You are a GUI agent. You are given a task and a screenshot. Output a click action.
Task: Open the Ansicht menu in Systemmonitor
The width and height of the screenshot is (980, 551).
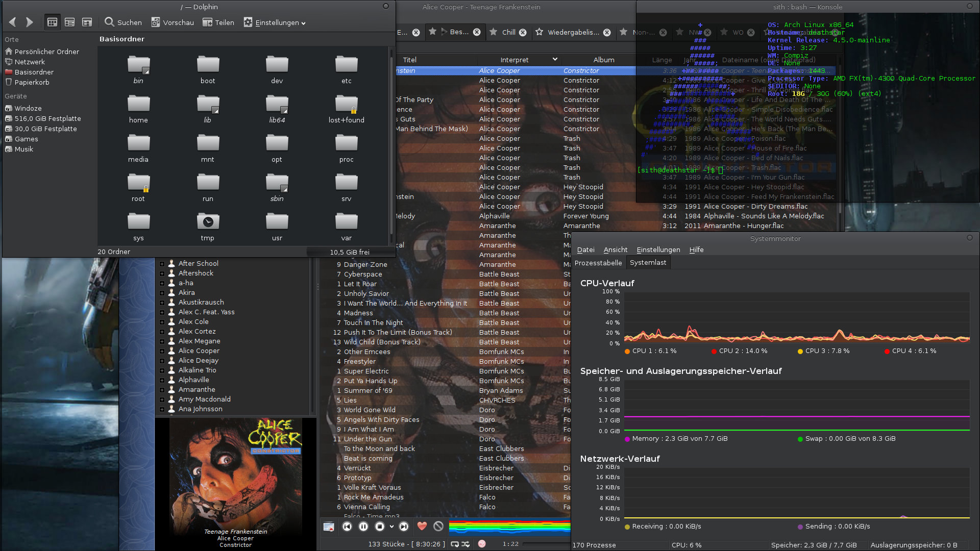point(615,249)
